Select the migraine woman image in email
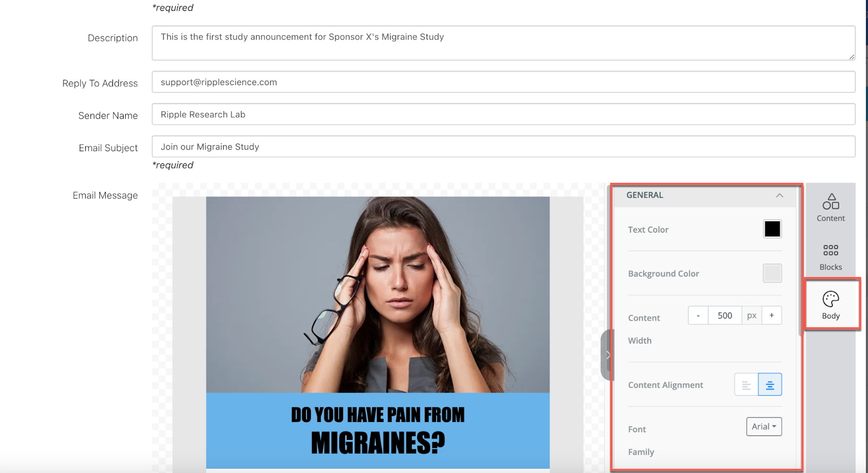 378,295
